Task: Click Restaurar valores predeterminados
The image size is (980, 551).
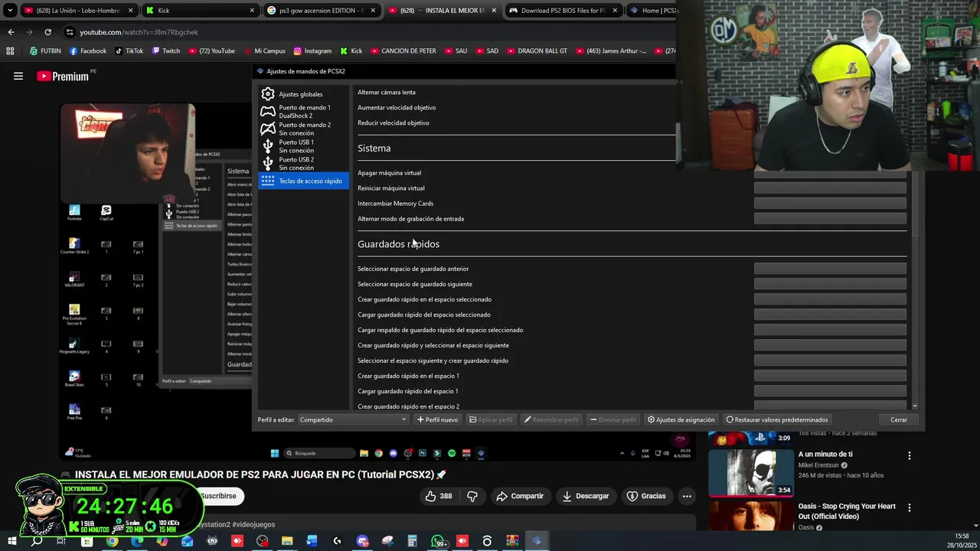Action: (x=777, y=419)
